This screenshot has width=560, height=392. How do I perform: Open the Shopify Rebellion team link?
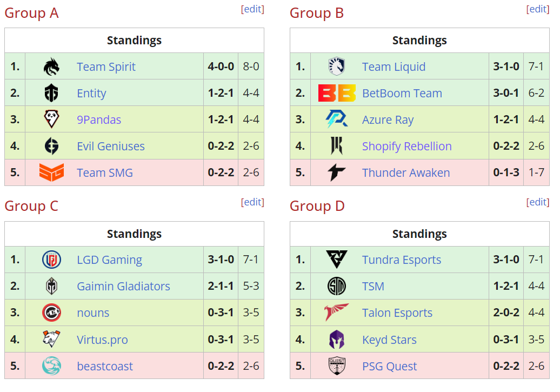pos(406,147)
